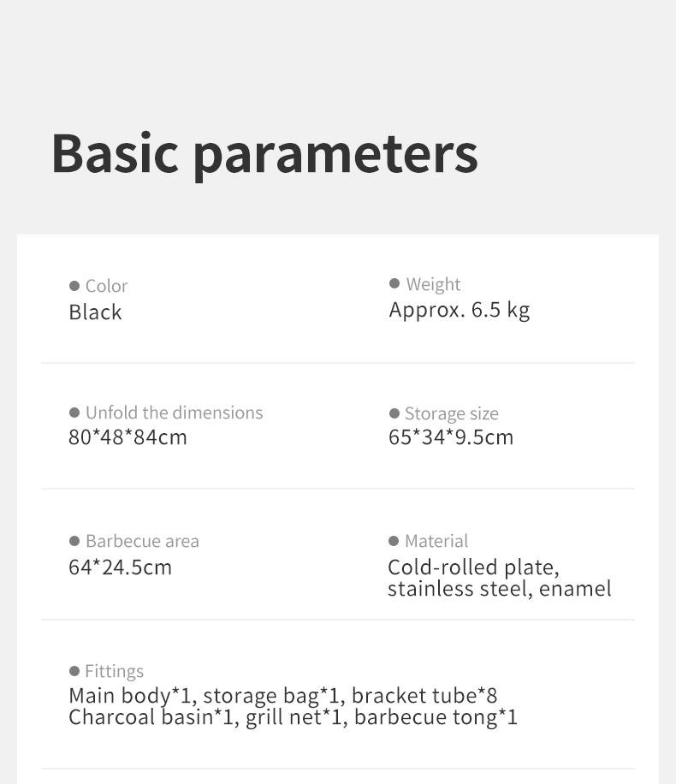Select the Black color value

pyautogui.click(x=95, y=312)
